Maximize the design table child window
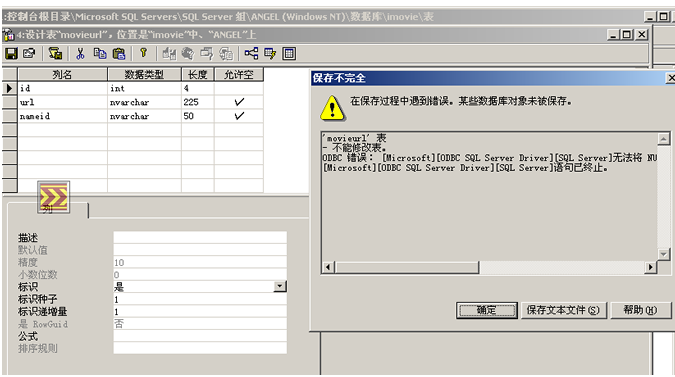 pyautogui.click(x=627, y=34)
